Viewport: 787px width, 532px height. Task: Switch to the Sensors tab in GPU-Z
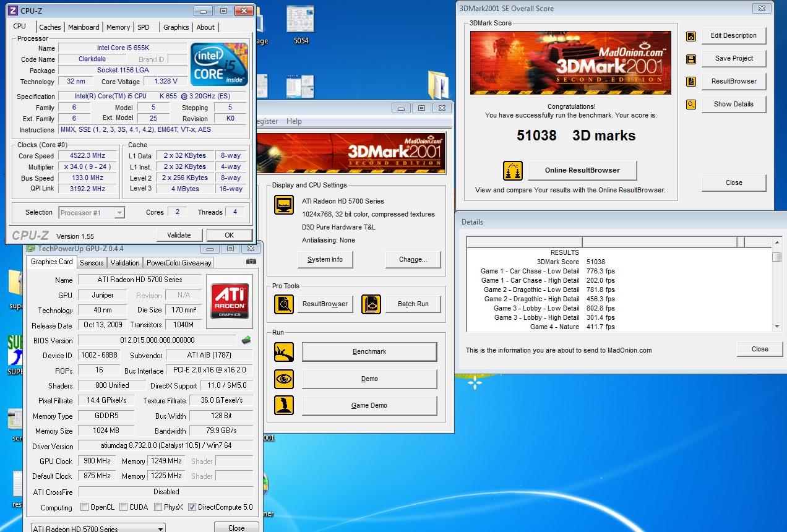pos(92,263)
